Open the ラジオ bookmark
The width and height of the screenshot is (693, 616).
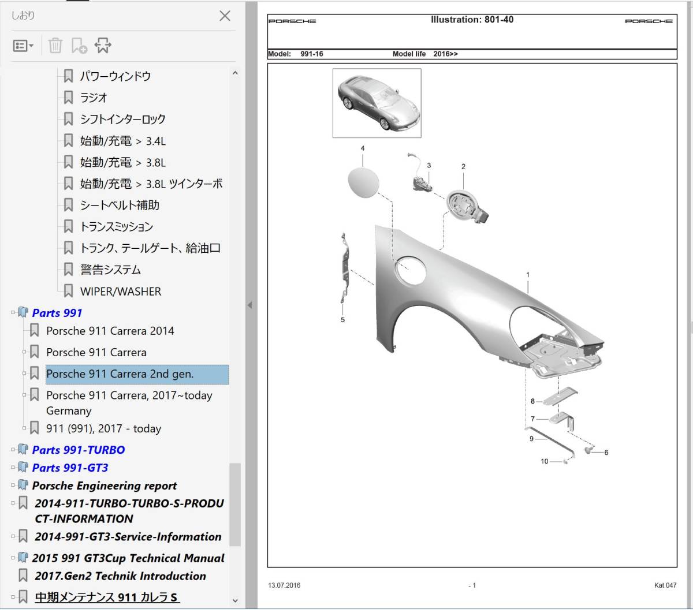point(94,98)
